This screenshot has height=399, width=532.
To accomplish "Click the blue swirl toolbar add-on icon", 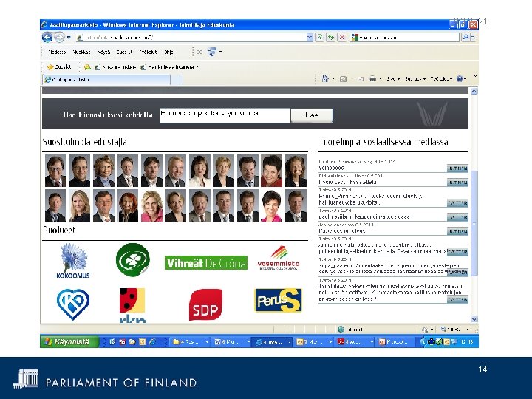I will (x=212, y=52).
